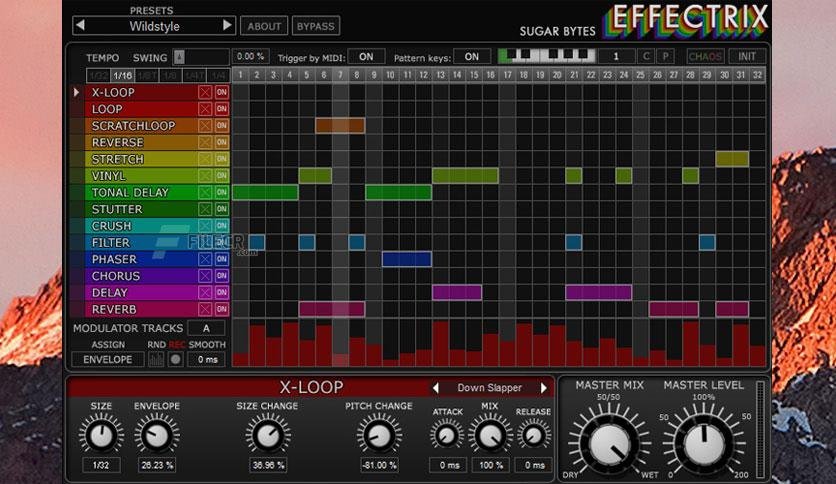The image size is (836, 484).
Task: Click the X-LOOP SIZE CHANGE knob
Action: 268,435
